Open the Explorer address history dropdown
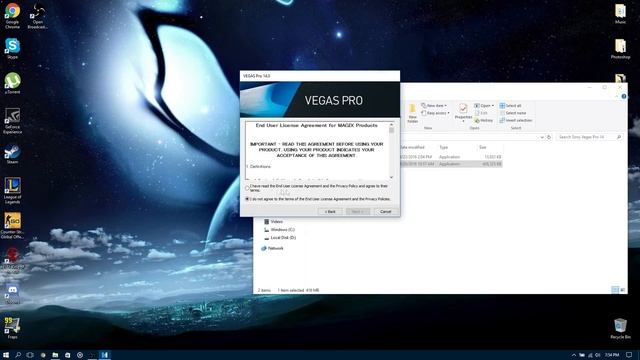640x360 pixels. (x=542, y=137)
